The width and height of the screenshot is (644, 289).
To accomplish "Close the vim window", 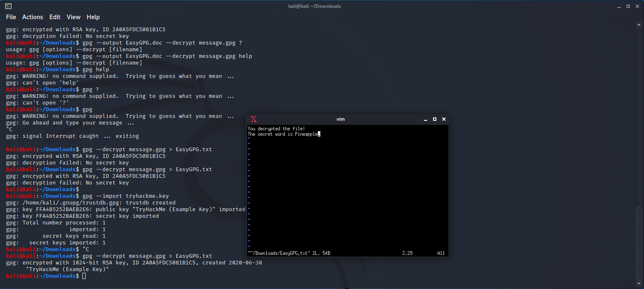I will (444, 119).
